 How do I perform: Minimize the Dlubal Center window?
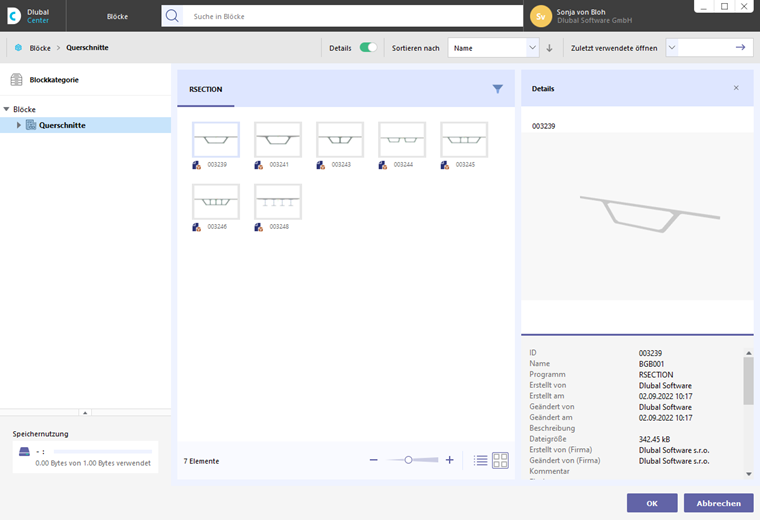tap(704, 7)
